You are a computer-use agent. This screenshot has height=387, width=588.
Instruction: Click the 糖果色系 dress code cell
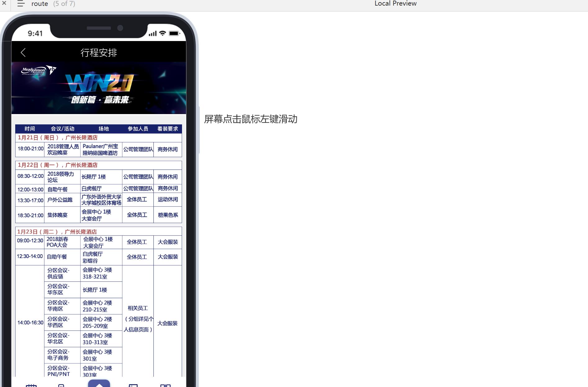[x=168, y=215]
